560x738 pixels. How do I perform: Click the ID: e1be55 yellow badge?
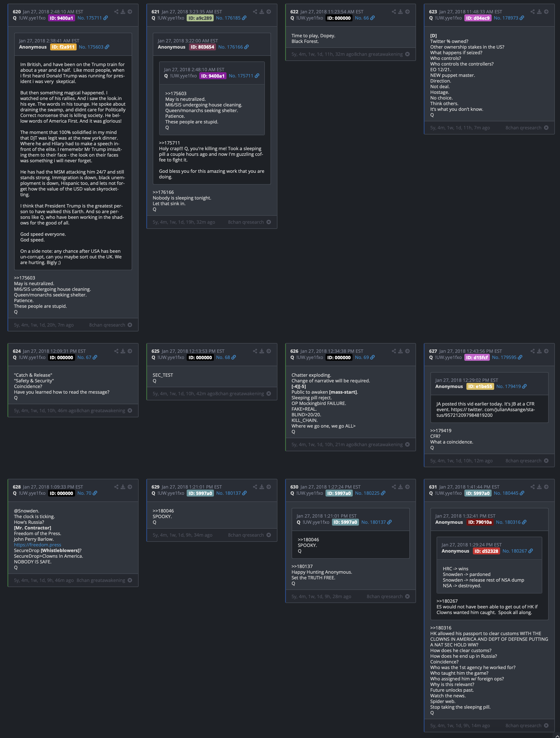coord(480,386)
